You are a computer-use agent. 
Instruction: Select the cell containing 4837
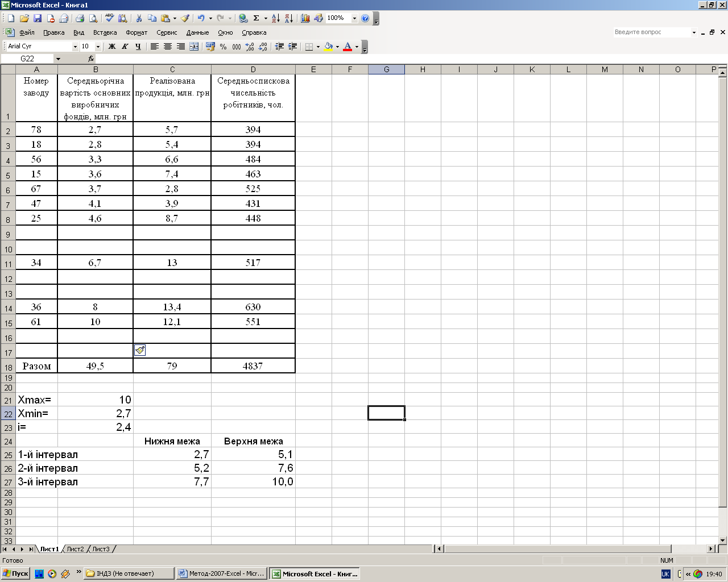point(253,365)
